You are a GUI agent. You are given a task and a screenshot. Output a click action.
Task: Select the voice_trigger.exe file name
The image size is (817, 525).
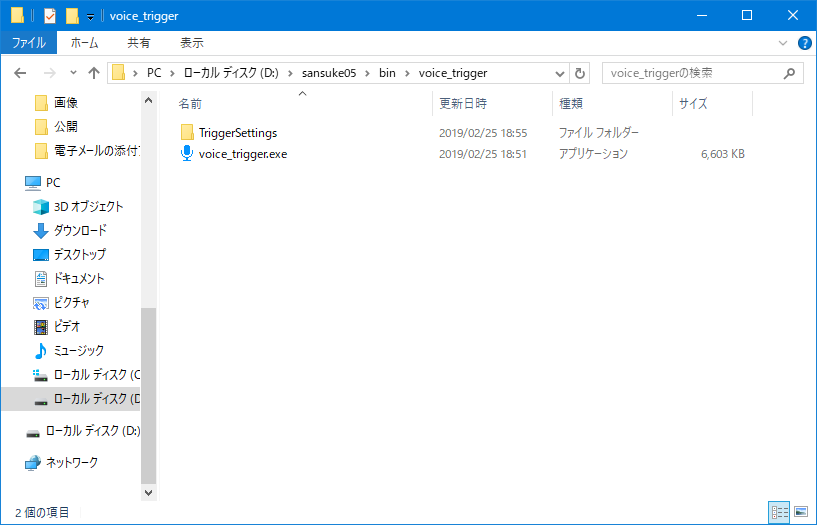coord(243,154)
